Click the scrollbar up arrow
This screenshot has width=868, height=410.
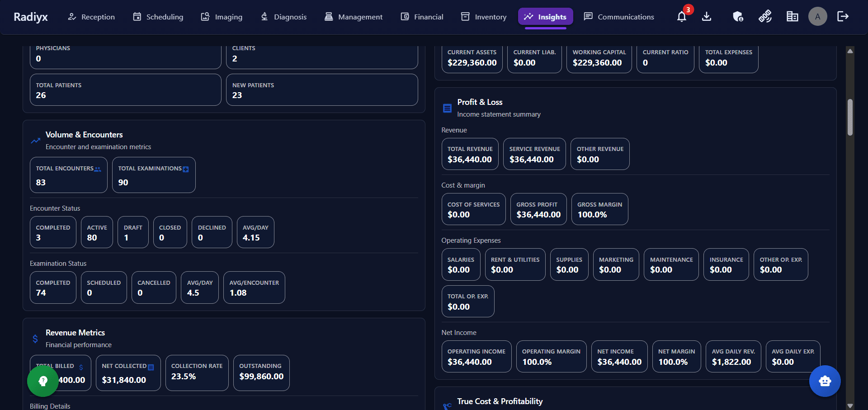tap(850, 51)
